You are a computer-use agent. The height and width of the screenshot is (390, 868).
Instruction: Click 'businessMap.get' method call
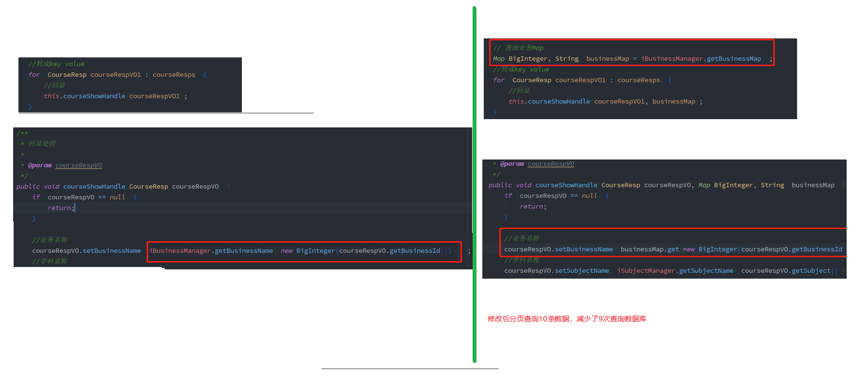(650, 249)
